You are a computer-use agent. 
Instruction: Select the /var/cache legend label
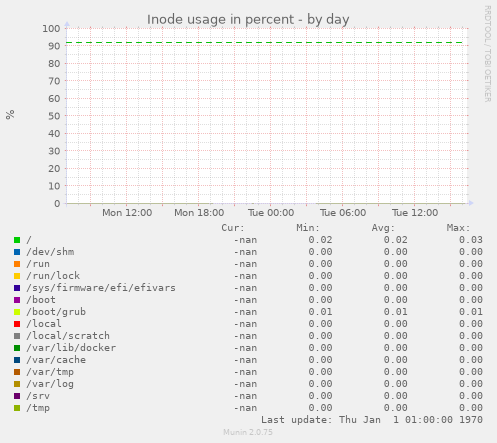(56, 360)
